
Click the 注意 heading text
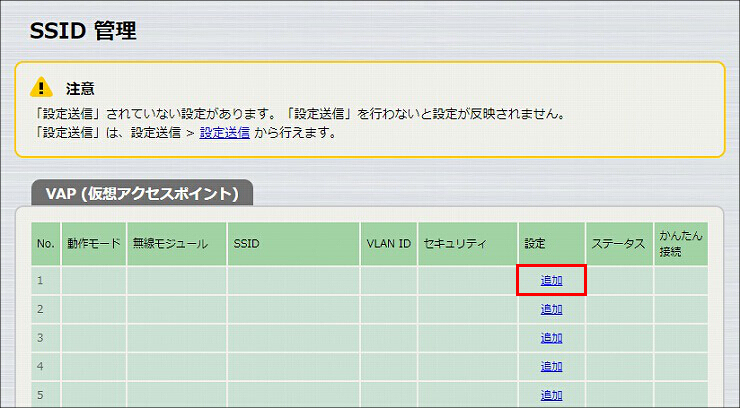pyautogui.click(x=80, y=89)
